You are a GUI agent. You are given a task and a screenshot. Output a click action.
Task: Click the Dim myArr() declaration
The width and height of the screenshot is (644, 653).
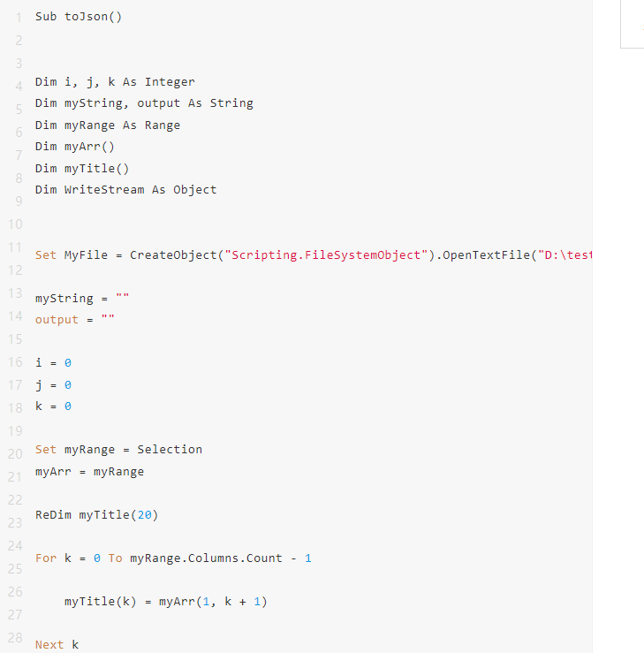(74, 147)
